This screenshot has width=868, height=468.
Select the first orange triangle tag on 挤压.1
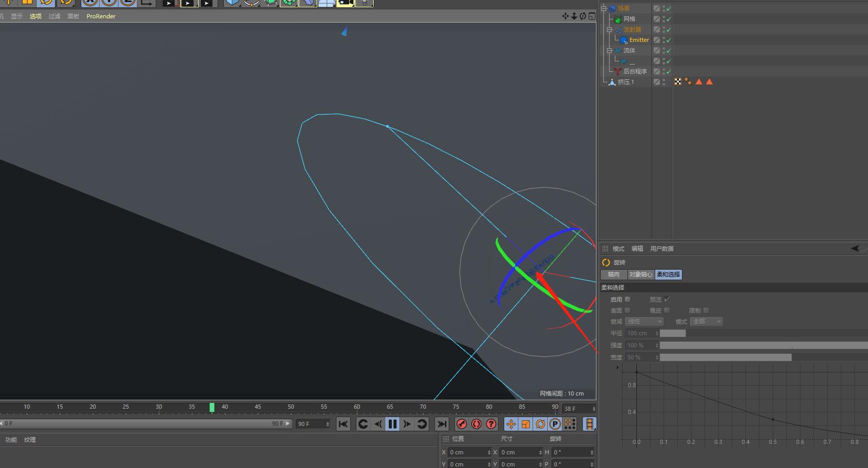pos(699,81)
